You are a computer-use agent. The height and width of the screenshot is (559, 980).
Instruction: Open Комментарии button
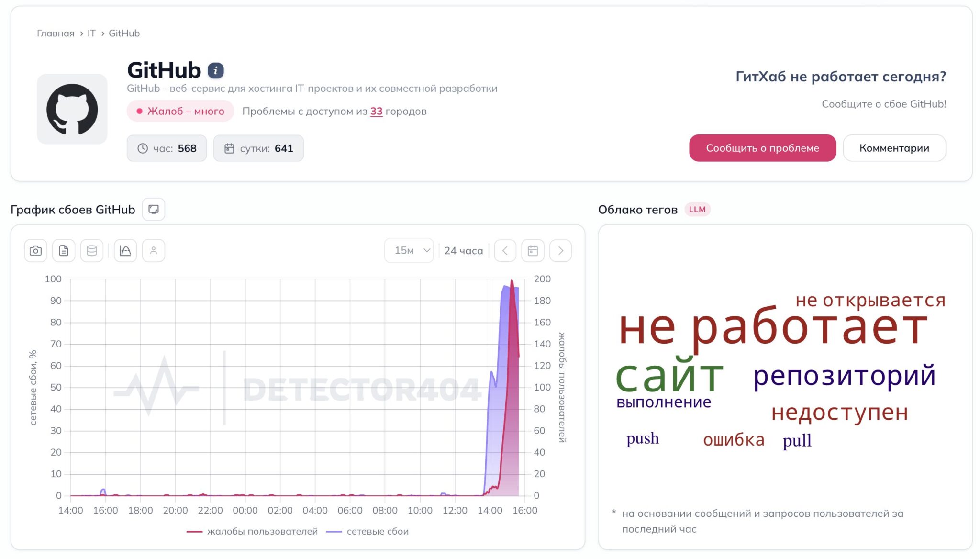point(894,148)
